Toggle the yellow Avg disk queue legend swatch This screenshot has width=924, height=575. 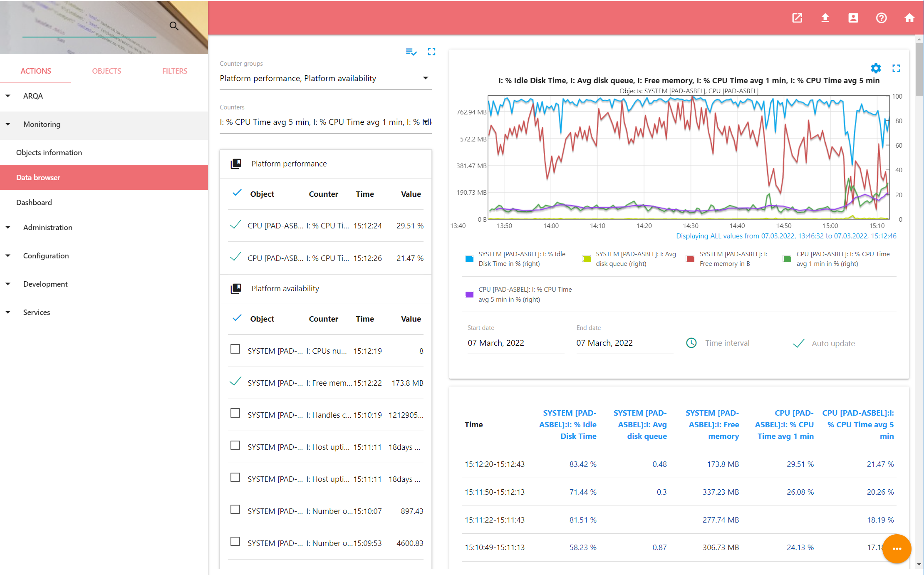coord(587,259)
